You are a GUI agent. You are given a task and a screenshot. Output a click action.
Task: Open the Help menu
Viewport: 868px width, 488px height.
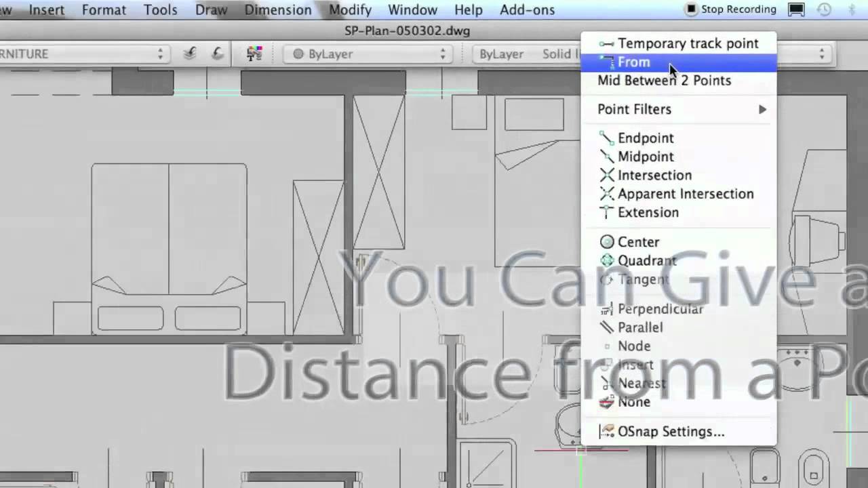469,9
